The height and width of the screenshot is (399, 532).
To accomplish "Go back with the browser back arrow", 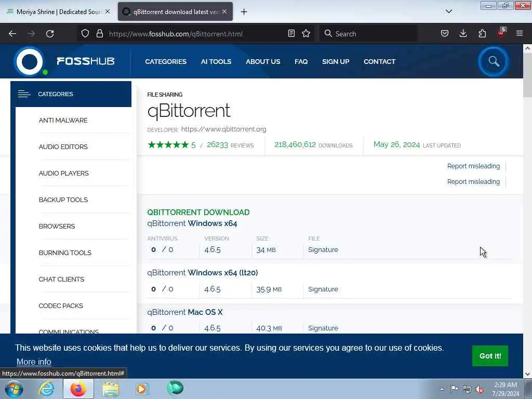I will [12, 34].
